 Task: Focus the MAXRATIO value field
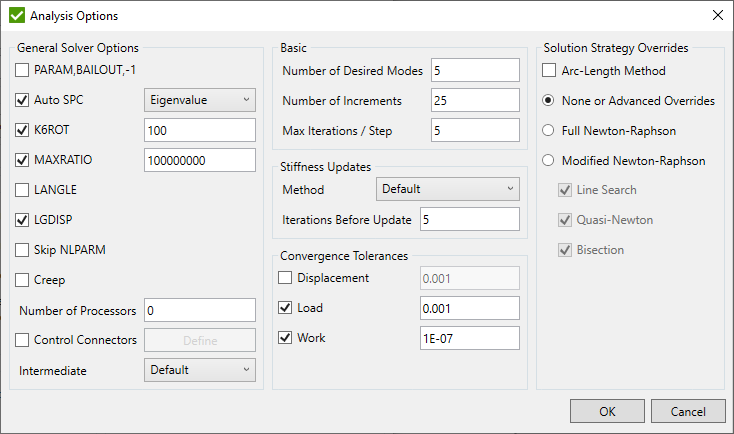[199, 160]
